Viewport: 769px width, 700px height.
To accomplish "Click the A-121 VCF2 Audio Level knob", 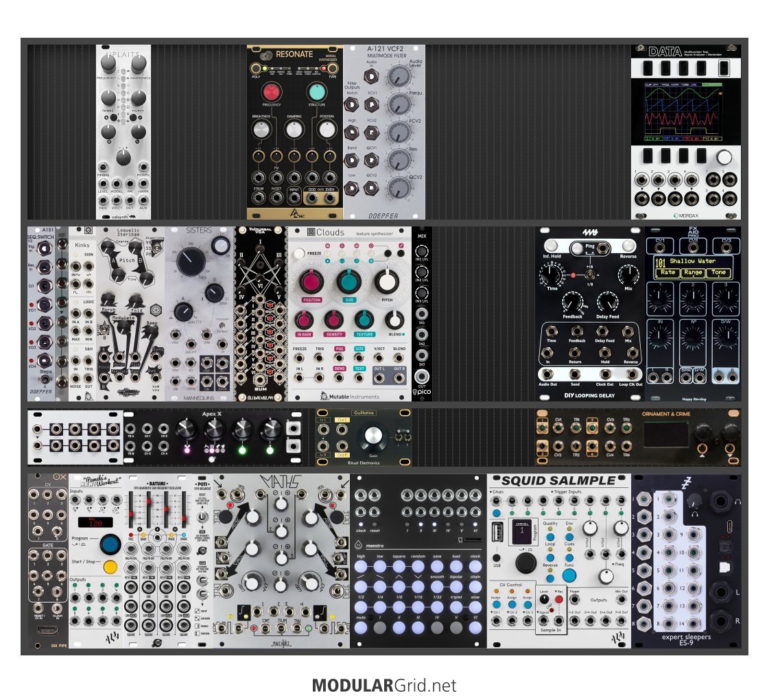I will coord(399,76).
